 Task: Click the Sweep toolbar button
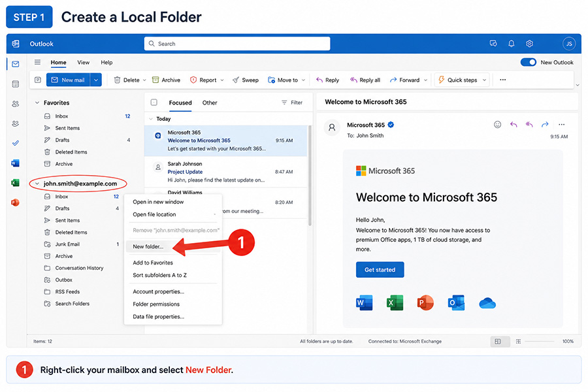click(246, 80)
